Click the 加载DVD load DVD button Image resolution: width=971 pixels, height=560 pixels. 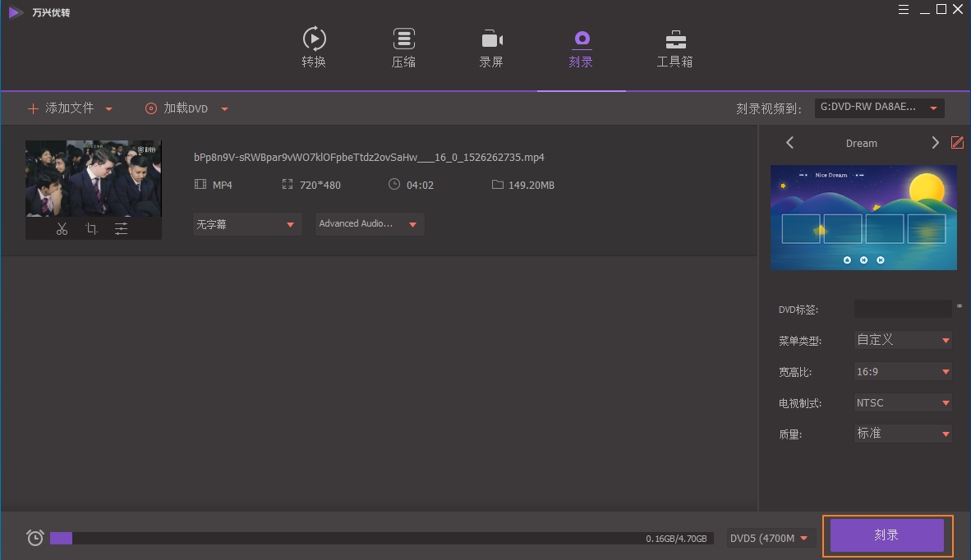pyautogui.click(x=177, y=108)
